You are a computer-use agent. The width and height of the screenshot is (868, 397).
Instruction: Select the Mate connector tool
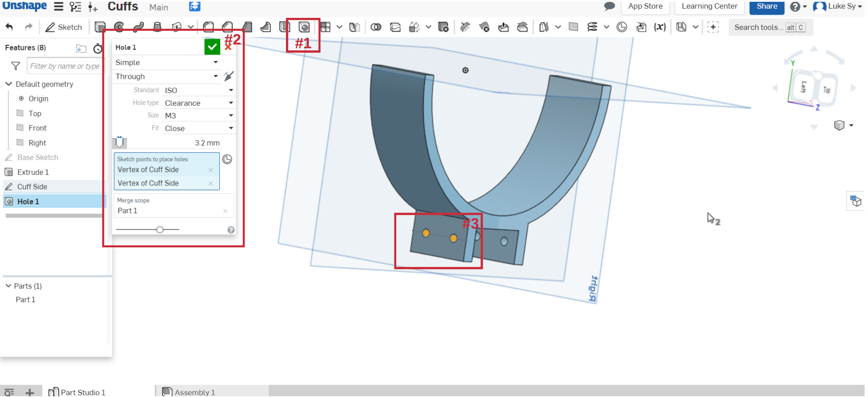pos(622,27)
